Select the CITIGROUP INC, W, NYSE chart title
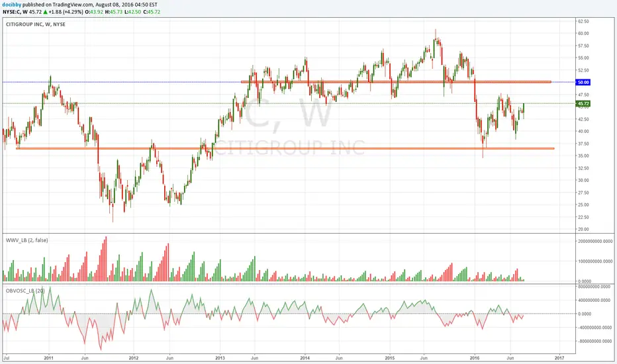 coord(36,24)
